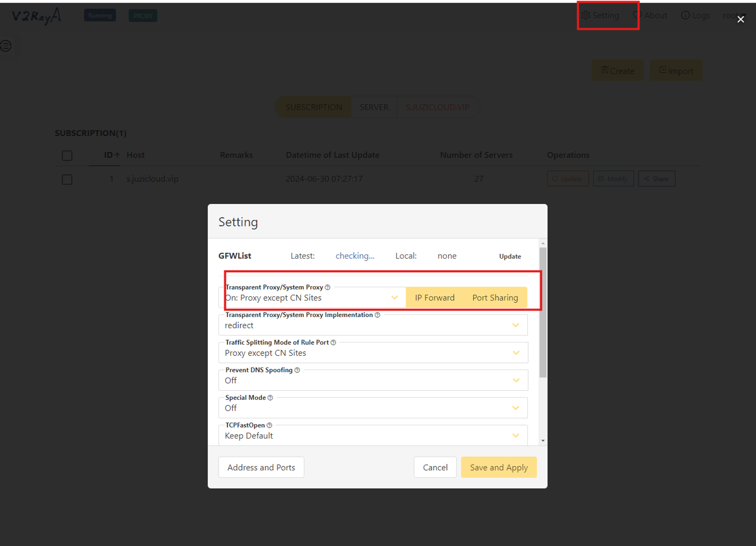Click help icon next to TCPFastOpen
The image size is (756, 546).
pyautogui.click(x=269, y=425)
